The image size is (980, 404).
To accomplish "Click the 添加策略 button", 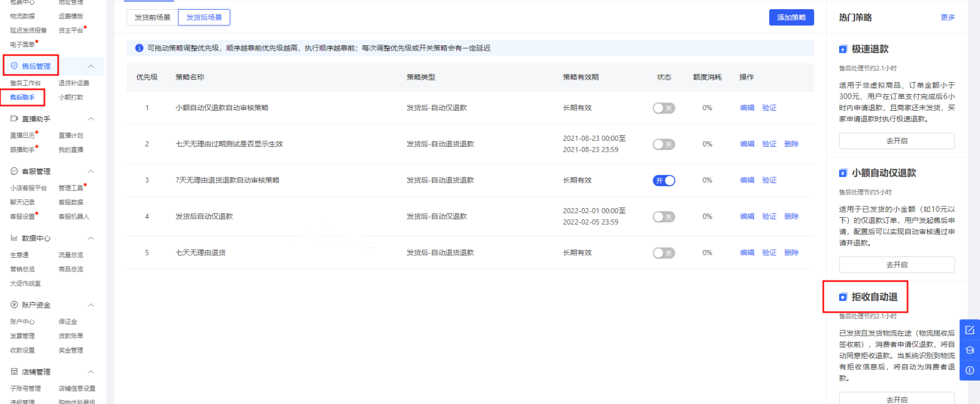I will (x=791, y=18).
